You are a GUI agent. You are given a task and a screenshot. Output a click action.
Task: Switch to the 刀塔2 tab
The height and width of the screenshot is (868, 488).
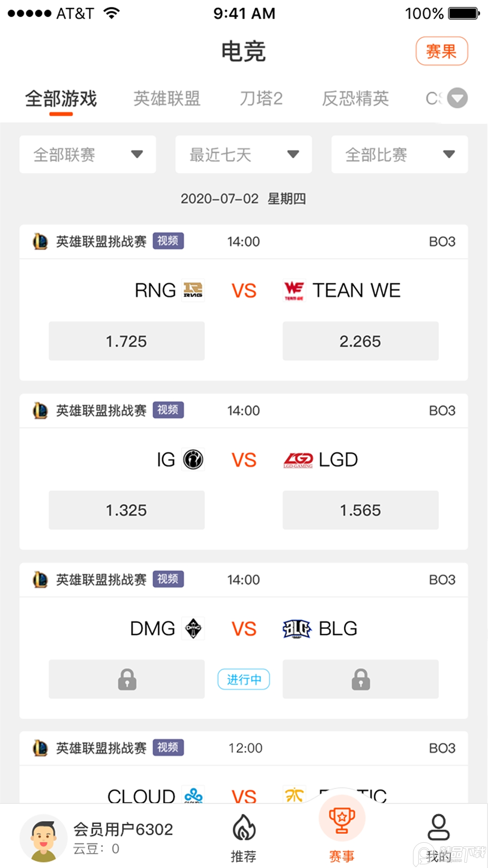[x=261, y=99]
